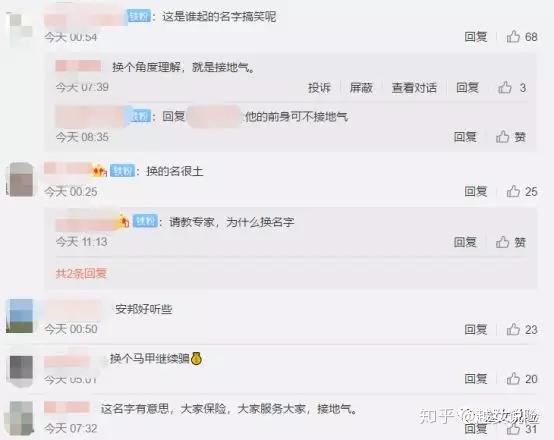Viewport: 554px width, 440px height.
Task: Open avatar of 换的名很土 commenter
Action: click(20, 179)
